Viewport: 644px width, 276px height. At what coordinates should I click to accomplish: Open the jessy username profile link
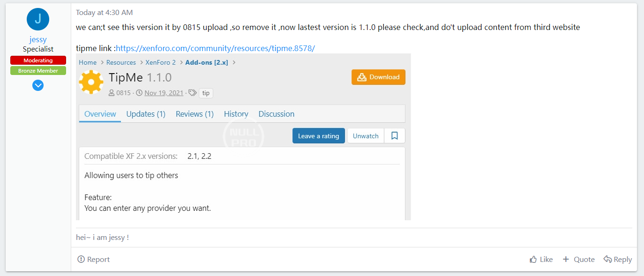click(38, 39)
